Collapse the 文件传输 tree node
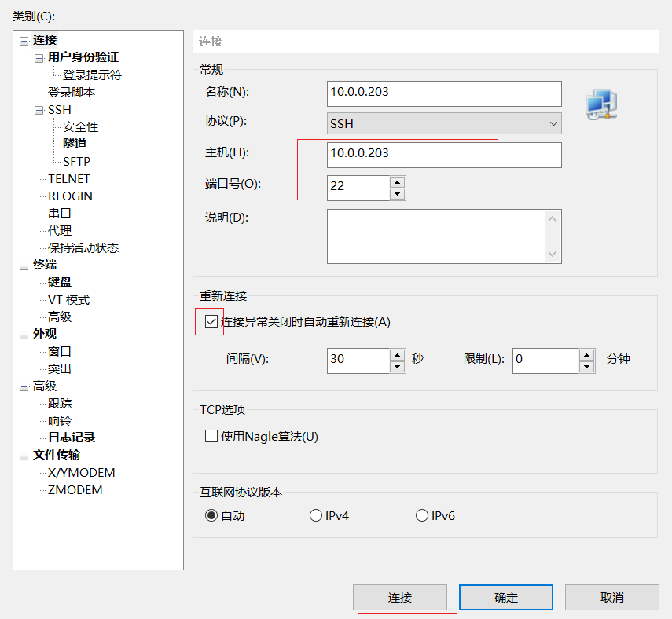Viewport: 672px width, 619px height. pyautogui.click(x=24, y=455)
